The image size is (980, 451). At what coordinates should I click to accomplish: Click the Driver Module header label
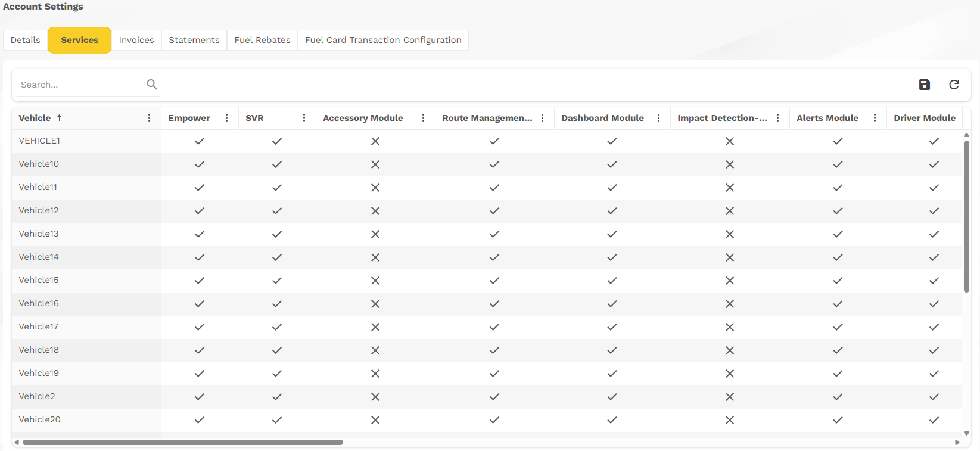point(925,118)
